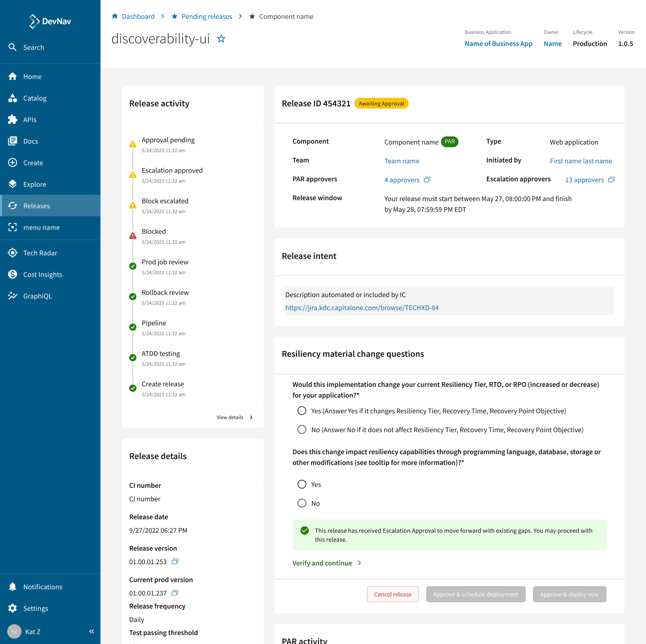Click the Releases sync icon
646x644 pixels.
pyautogui.click(x=12, y=206)
